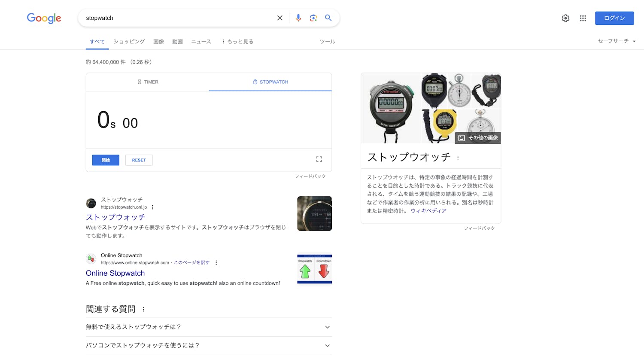Screen dimensions: 644x356
Task: Expand パソコンでストップウォッチを使うには？ question
Action: (209, 346)
